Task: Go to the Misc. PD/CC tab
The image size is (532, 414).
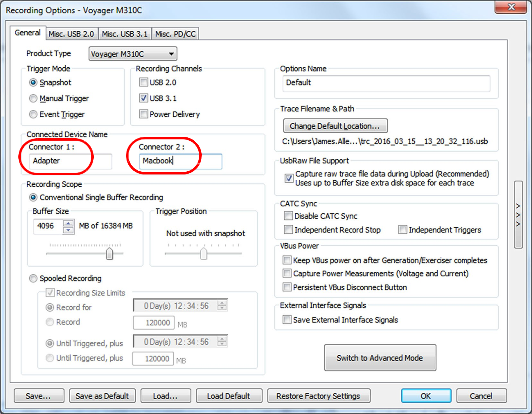Action: (175, 34)
